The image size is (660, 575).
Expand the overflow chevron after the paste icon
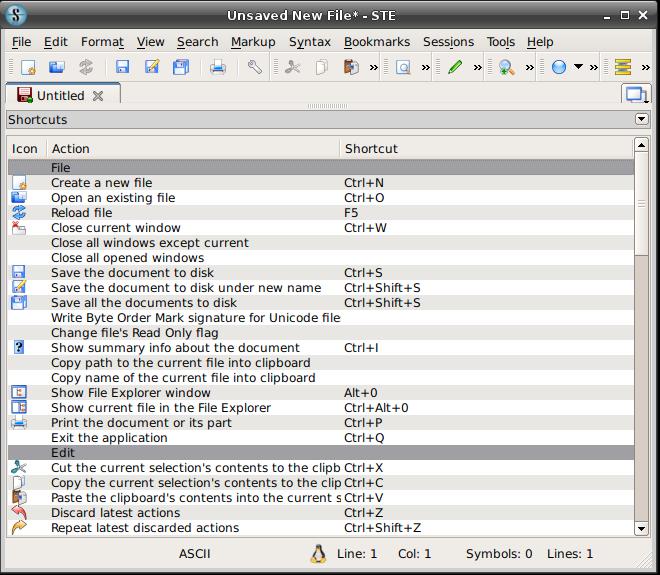coord(373,67)
